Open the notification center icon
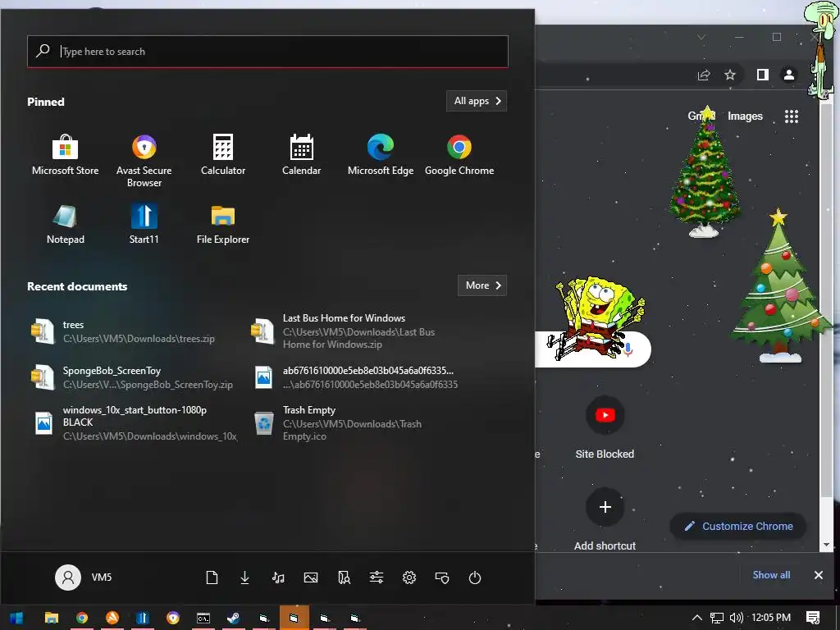Screen dimensions: 840x630 tap(813, 618)
